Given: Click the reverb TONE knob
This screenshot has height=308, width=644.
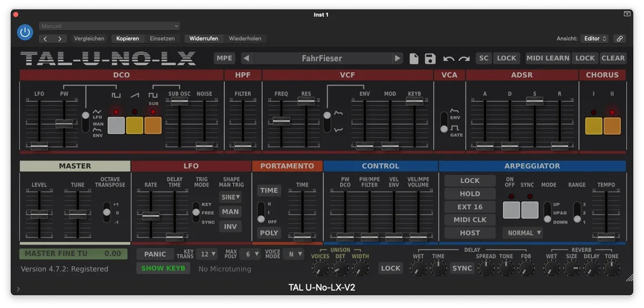Looking at the screenshot, I should (x=611, y=269).
